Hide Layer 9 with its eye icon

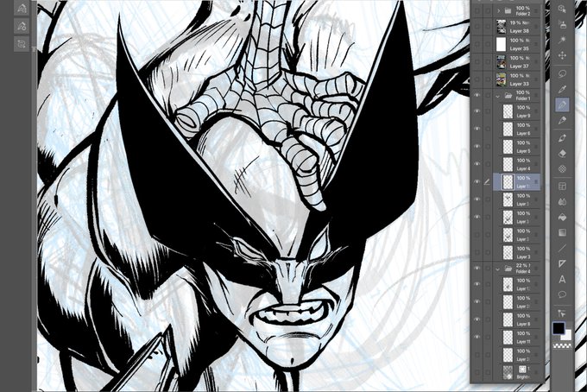[x=477, y=111]
